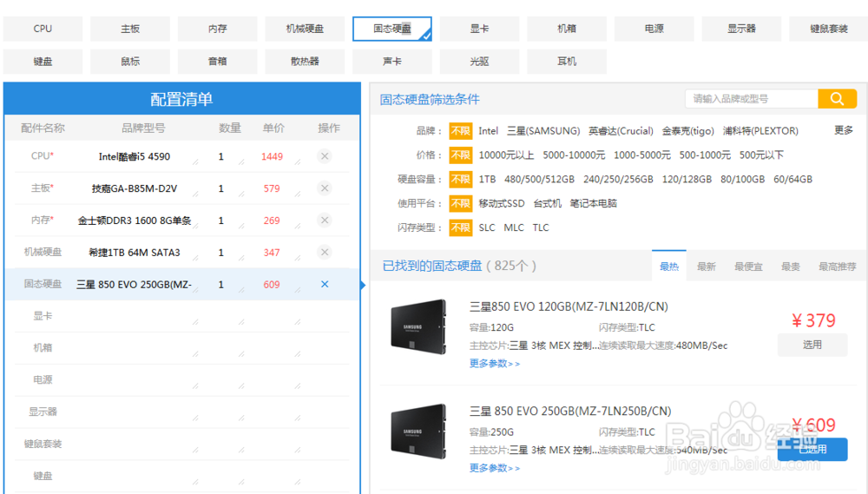Select the 电源 row in 配置清单

pyautogui.click(x=182, y=380)
